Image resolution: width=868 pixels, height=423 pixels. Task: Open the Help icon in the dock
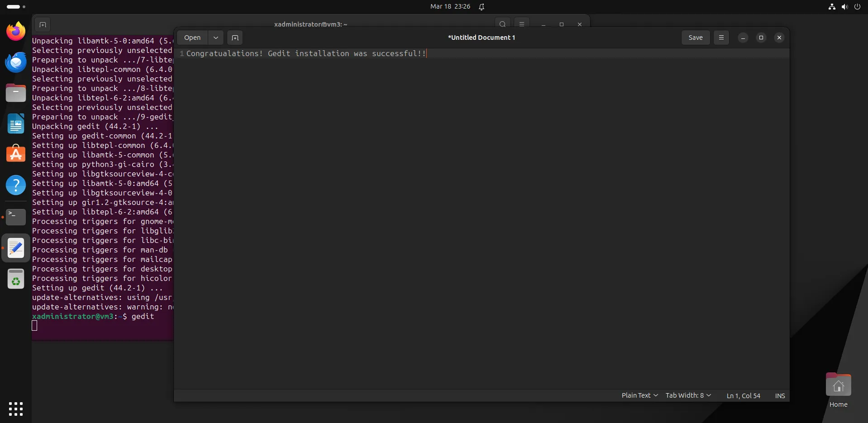(16, 185)
